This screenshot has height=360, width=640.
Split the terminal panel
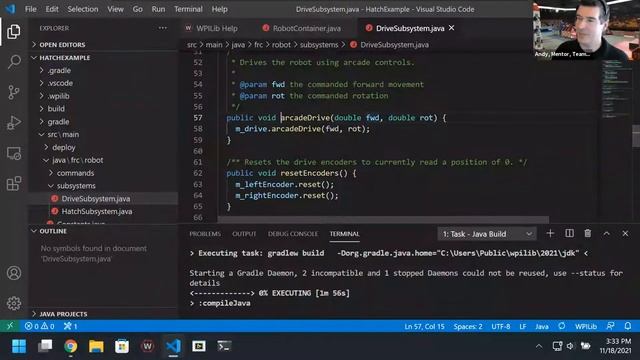pyautogui.click(x=569, y=233)
